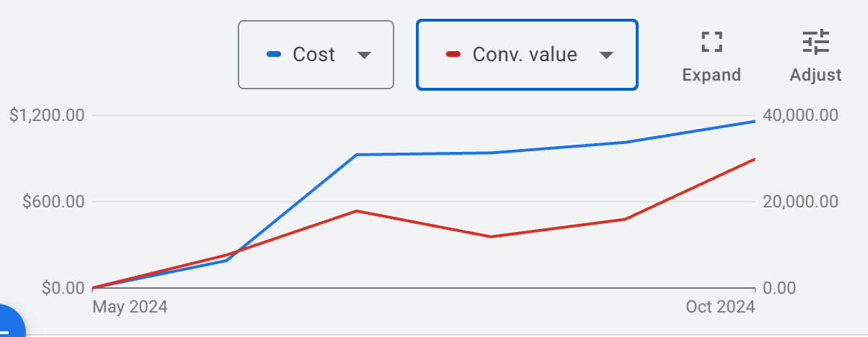Image resolution: width=868 pixels, height=337 pixels.
Task: Click the red line's dip in the middle
Action: pyautogui.click(x=490, y=237)
